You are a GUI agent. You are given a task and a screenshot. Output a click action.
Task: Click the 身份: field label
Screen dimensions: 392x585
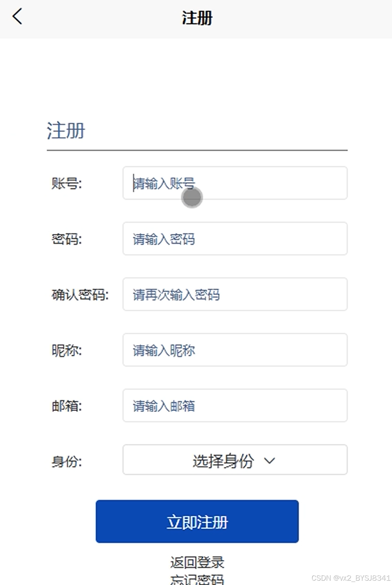pos(66,461)
